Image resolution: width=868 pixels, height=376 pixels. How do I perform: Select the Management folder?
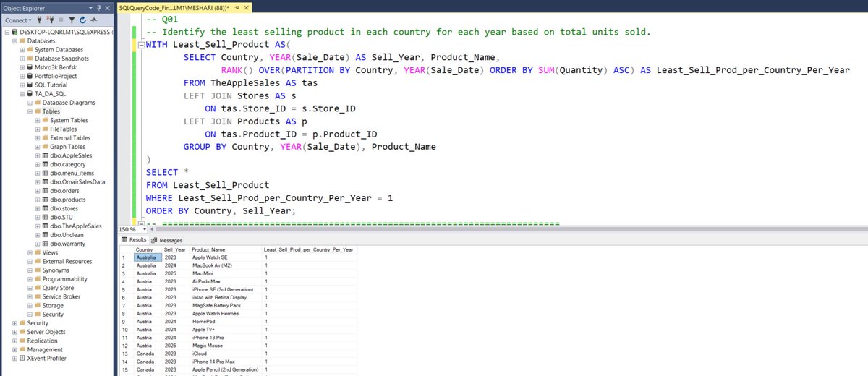(x=44, y=349)
